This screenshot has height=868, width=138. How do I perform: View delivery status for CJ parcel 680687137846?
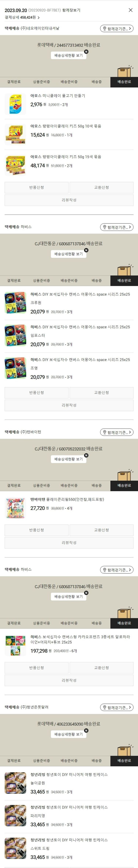(68, 254)
